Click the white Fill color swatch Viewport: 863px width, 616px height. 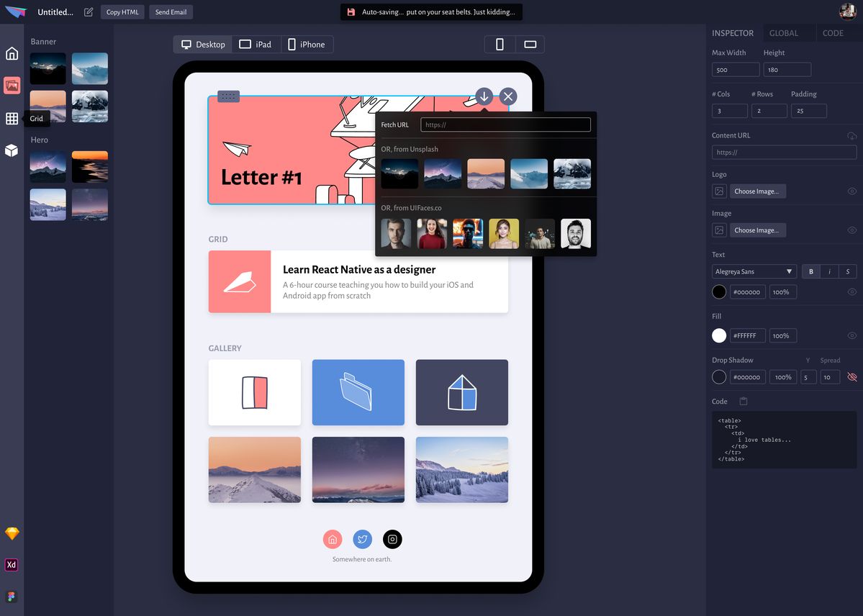coord(719,335)
